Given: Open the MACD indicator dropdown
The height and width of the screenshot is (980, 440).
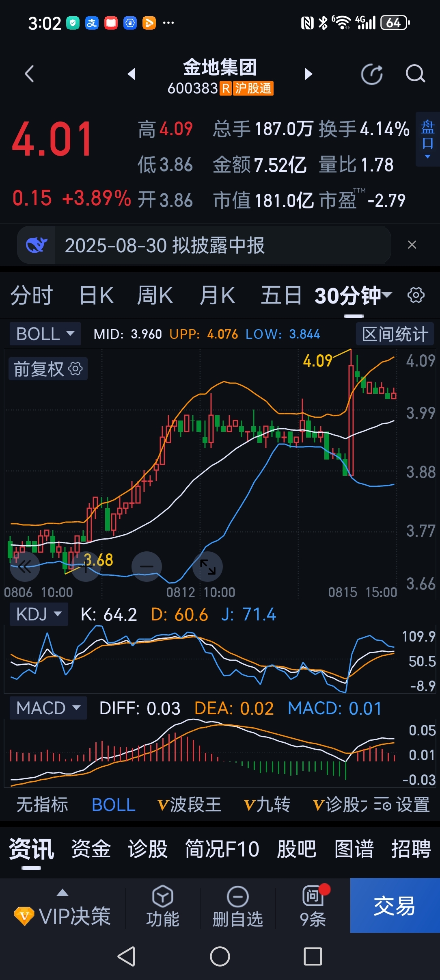Looking at the screenshot, I should click(48, 708).
